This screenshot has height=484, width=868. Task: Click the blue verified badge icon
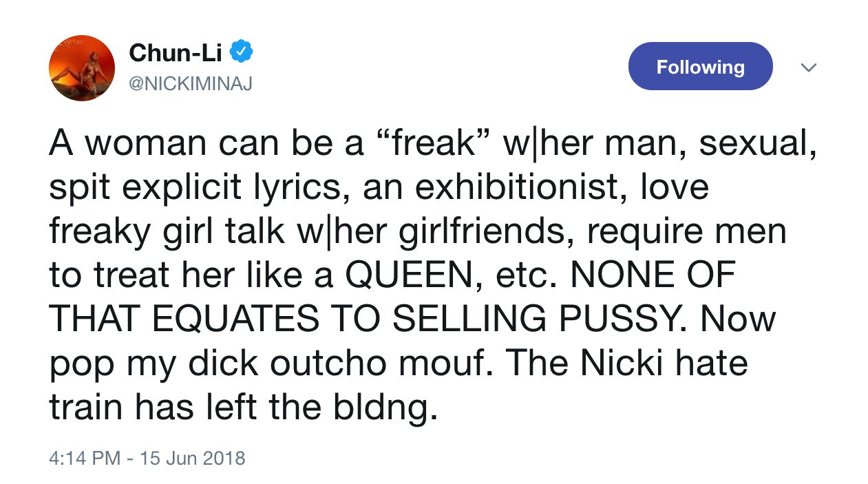241,51
